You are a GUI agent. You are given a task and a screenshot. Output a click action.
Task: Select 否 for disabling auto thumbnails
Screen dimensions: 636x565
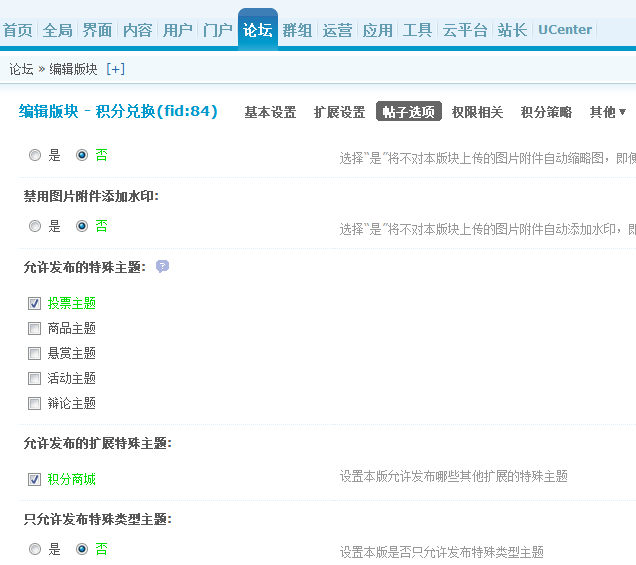(82, 155)
